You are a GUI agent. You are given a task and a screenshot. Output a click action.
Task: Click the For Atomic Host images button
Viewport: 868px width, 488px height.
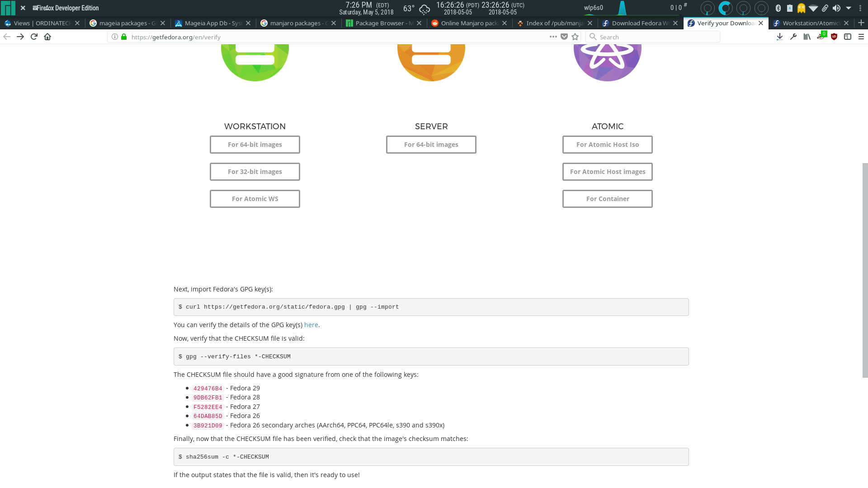pyautogui.click(x=608, y=172)
